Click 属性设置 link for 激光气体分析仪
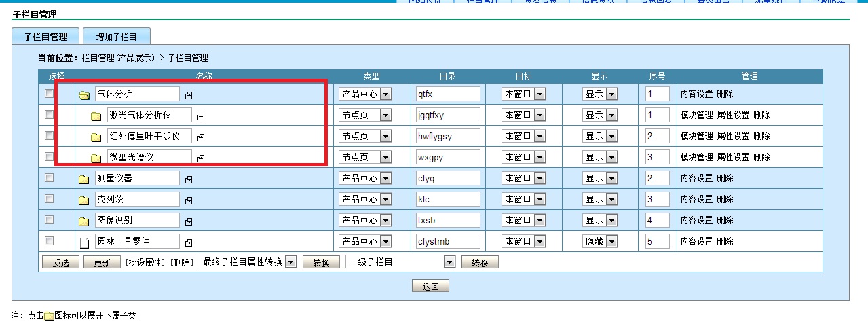The width and height of the screenshot is (868, 322). [733, 115]
